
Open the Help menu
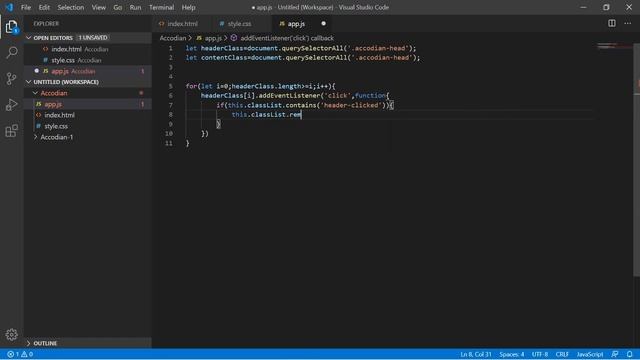(188, 7)
